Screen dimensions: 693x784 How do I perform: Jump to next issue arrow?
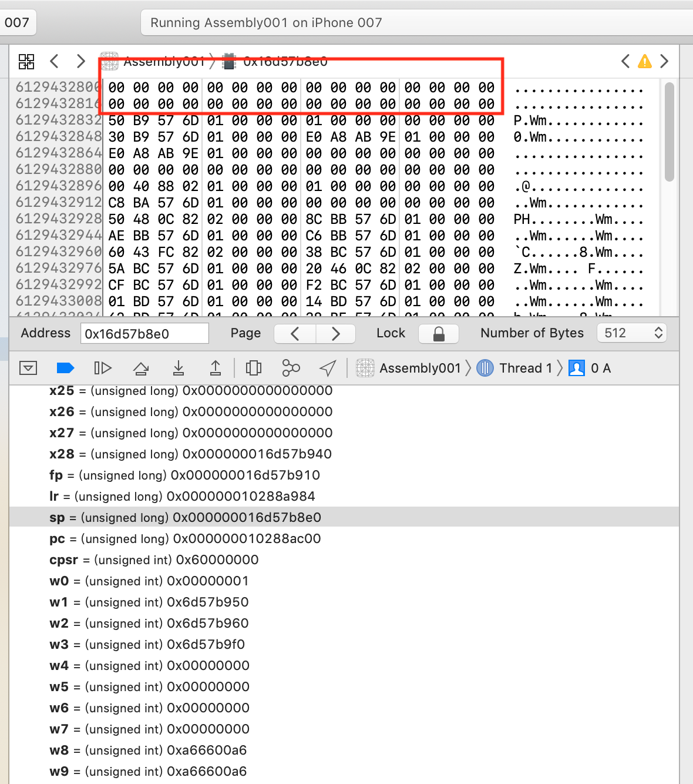pos(664,61)
